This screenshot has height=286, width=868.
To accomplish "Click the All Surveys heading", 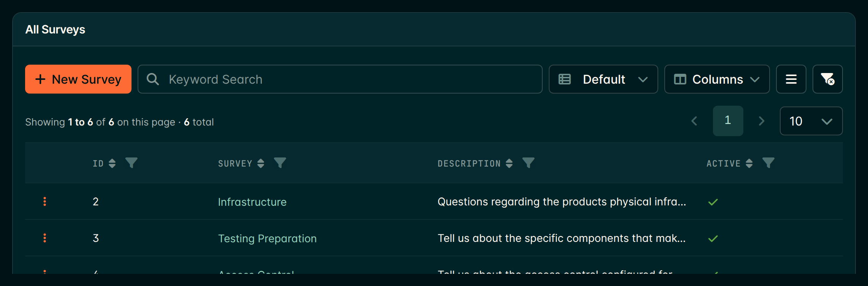I will coord(55,30).
